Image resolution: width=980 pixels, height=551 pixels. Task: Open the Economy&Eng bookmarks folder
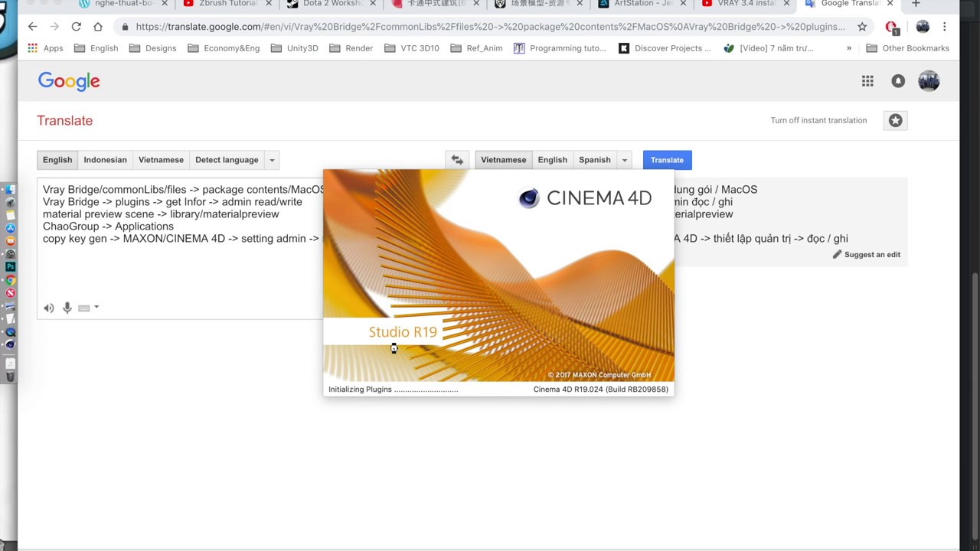224,48
